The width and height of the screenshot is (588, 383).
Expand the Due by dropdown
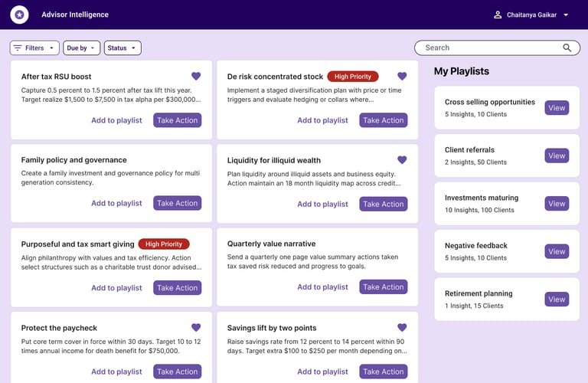pos(83,48)
